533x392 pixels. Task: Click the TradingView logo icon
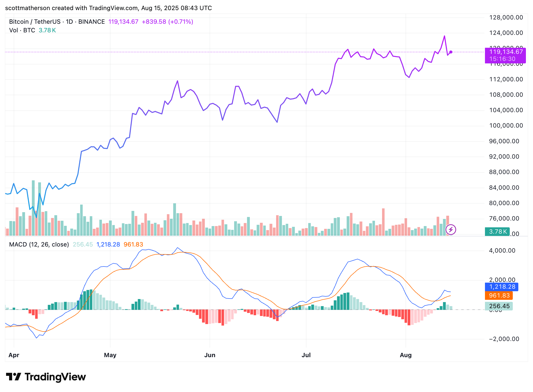tap(13, 377)
